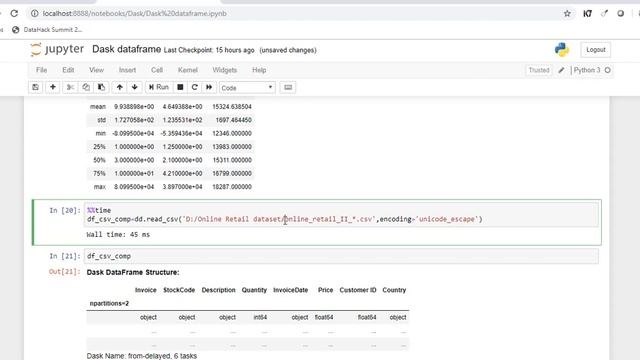
Task: Click the Python 3 kernel label
Action: (587, 70)
